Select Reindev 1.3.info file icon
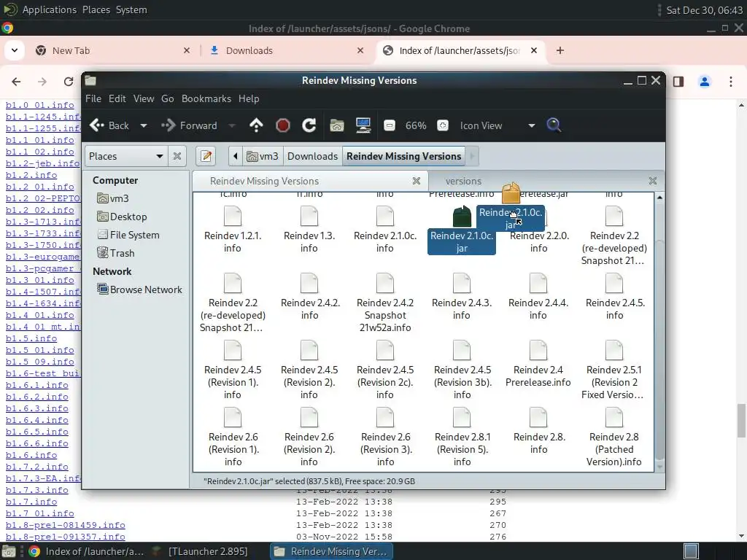The height and width of the screenshot is (560, 747). (x=309, y=216)
